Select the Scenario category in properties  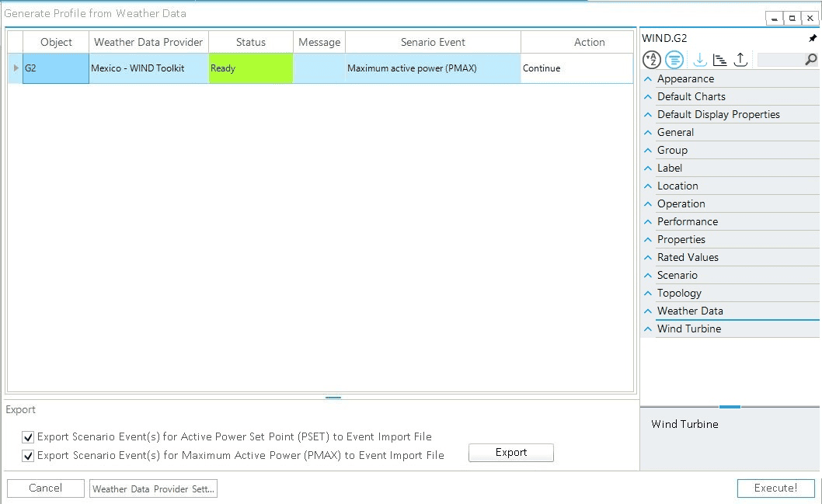(677, 275)
